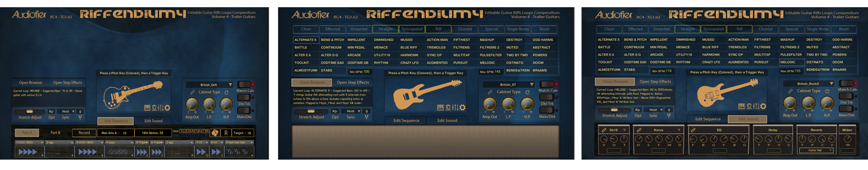The height and width of the screenshot is (170, 868).
Task: Click Max BPM 145 field in the middle panel
Action: pos(490,71)
